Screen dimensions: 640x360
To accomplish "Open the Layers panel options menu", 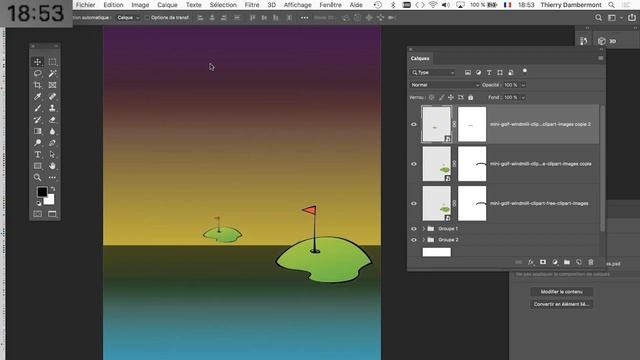I will [600, 58].
